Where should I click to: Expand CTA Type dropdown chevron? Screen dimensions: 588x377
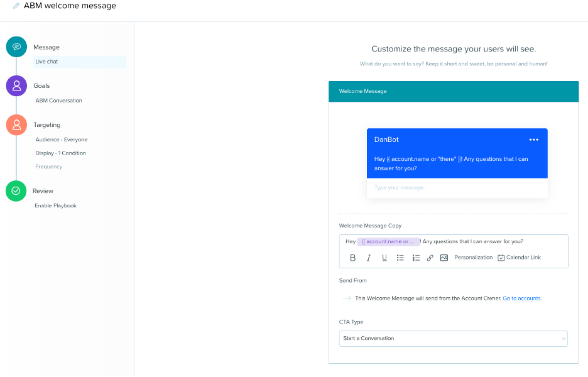point(563,339)
